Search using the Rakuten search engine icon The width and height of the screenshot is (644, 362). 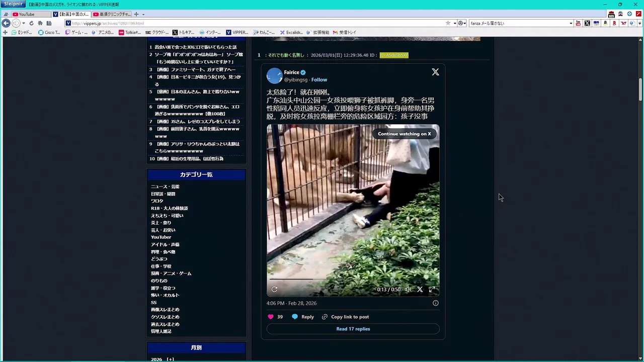click(614, 23)
